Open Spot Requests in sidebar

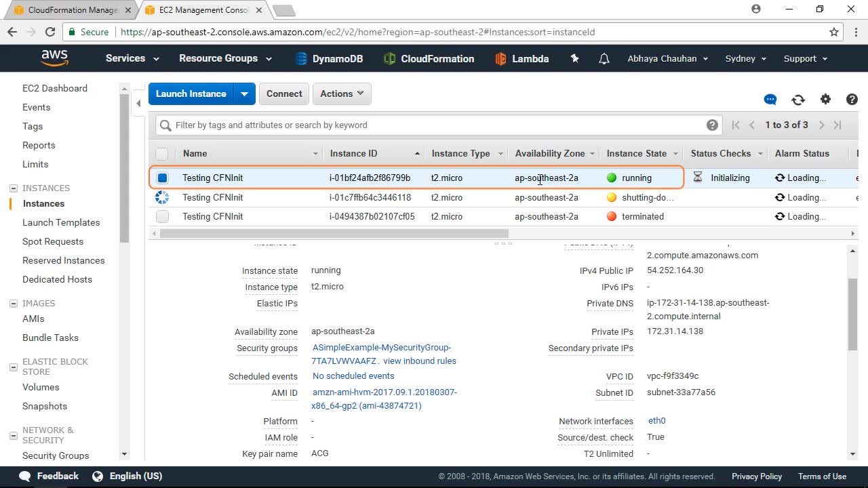[x=53, y=241]
